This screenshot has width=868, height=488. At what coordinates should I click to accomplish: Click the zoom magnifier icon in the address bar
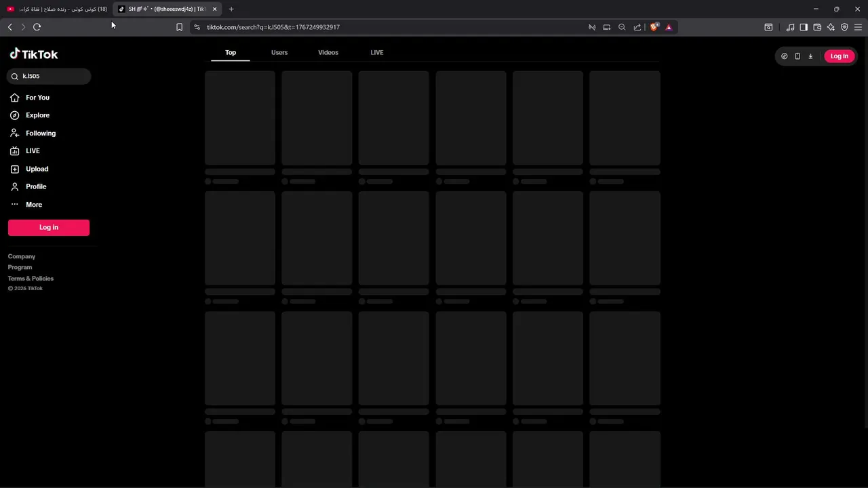click(x=622, y=27)
